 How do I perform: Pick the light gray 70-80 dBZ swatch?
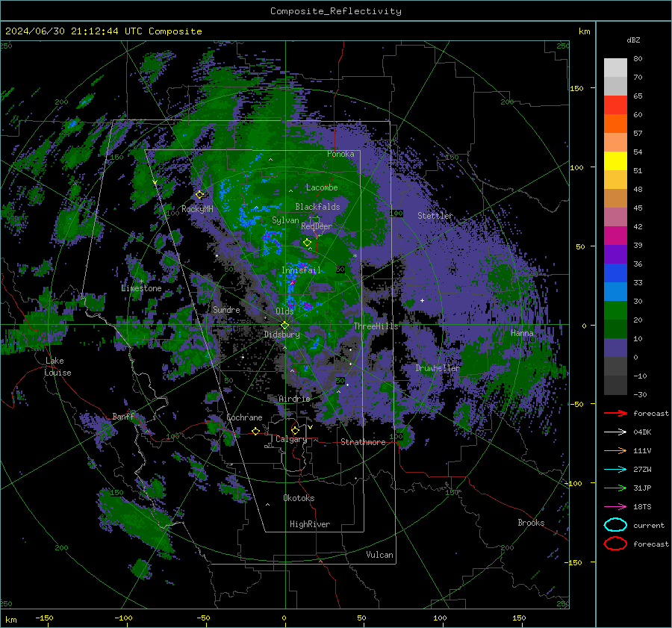click(x=615, y=68)
